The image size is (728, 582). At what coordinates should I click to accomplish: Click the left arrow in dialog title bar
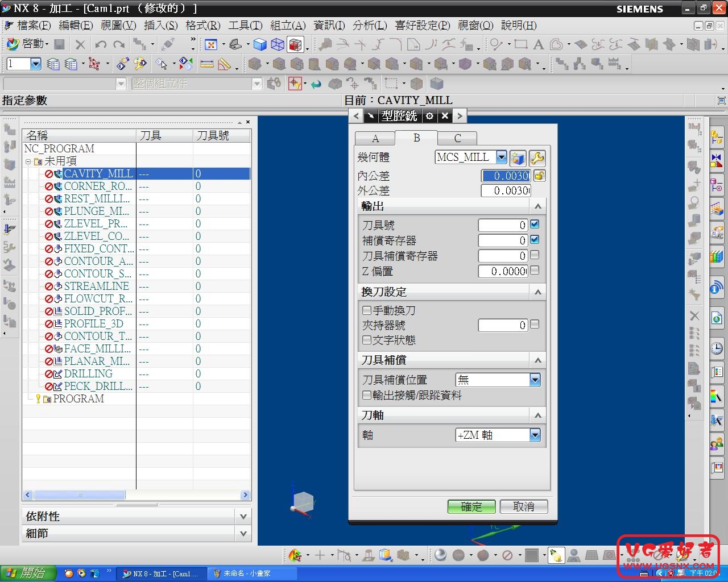[x=357, y=116]
